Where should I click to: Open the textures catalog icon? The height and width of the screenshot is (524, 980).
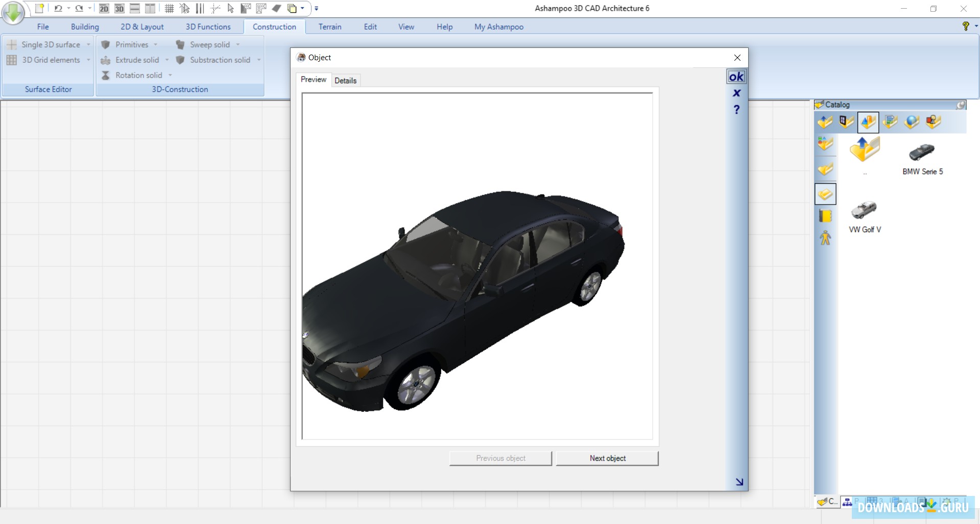(890, 122)
